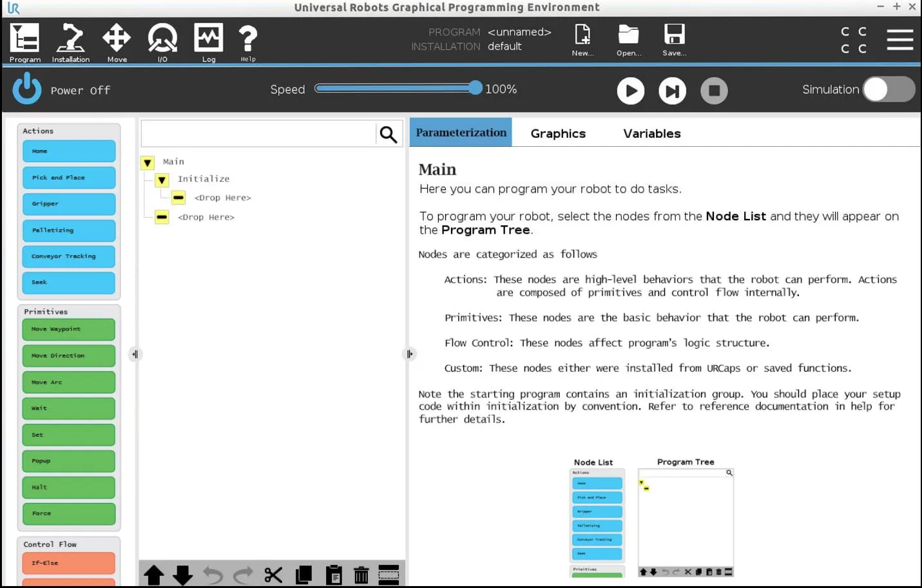The width and height of the screenshot is (922, 588).
Task: Select the Initialize node label
Action: click(x=204, y=179)
